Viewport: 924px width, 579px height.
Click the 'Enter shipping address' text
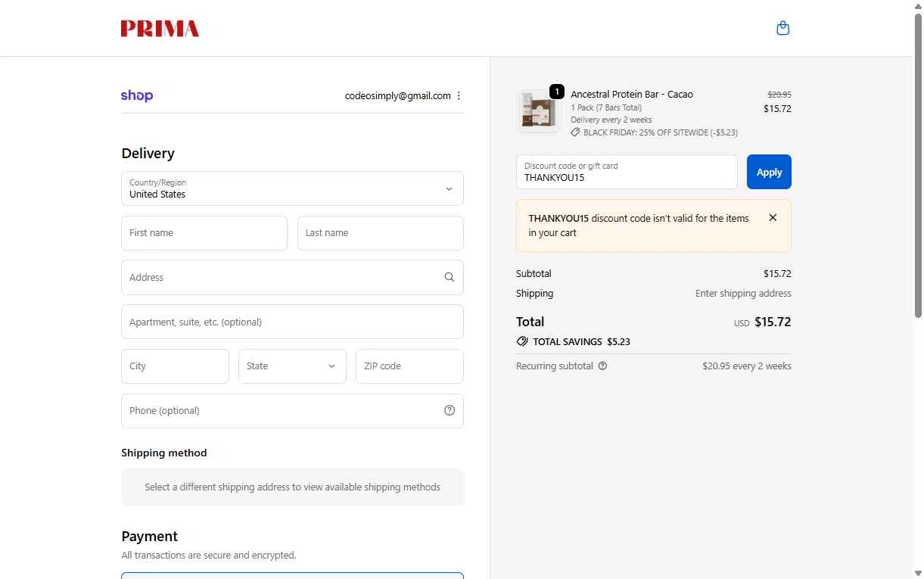click(x=743, y=294)
